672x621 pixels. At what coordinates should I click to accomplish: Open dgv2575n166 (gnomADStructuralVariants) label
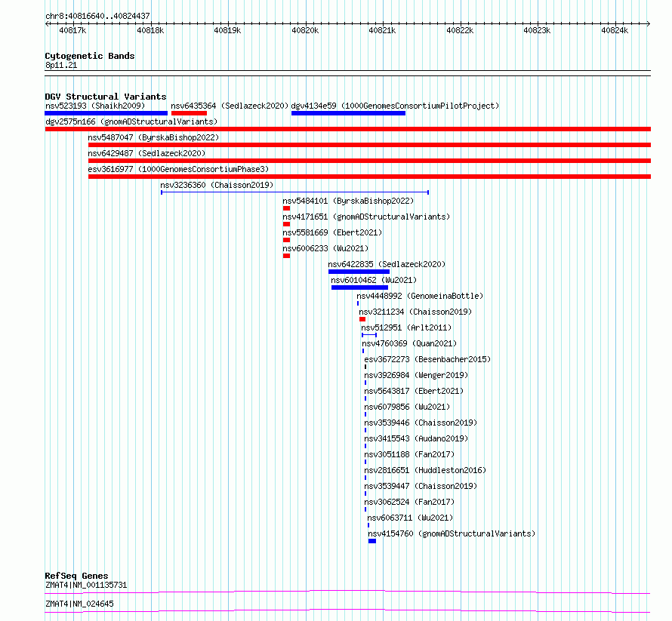pos(131,121)
